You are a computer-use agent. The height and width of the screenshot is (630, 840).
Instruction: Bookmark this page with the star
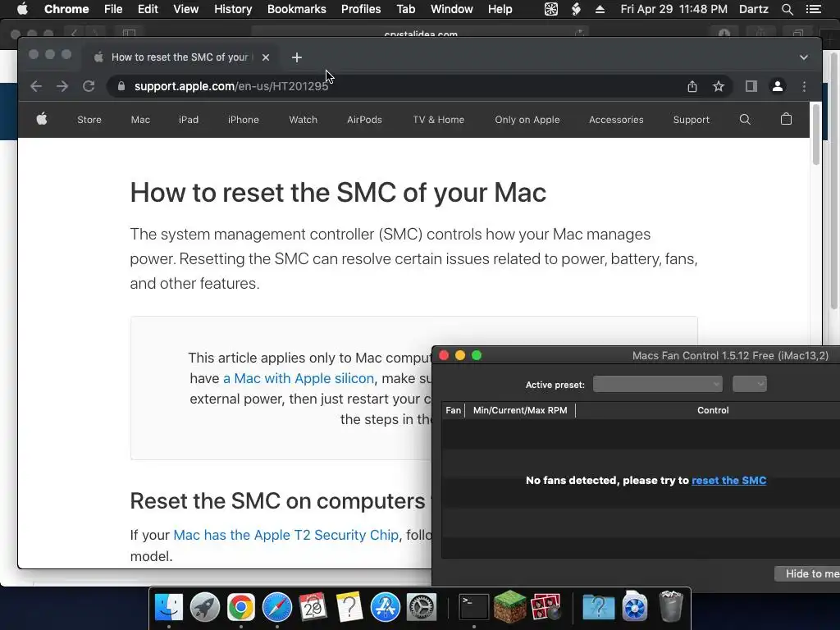click(719, 86)
